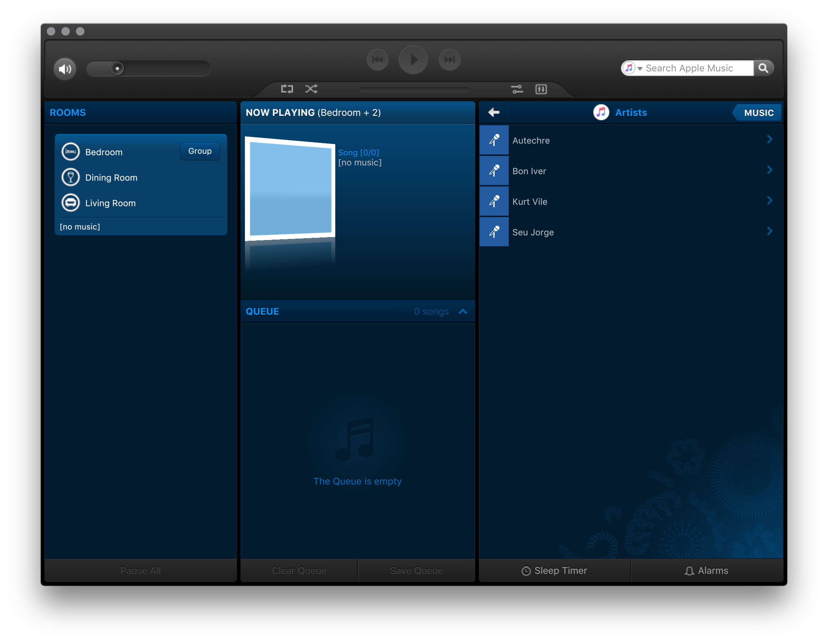This screenshot has width=828, height=644.
Task: Click the 0 songs count
Action: point(431,311)
